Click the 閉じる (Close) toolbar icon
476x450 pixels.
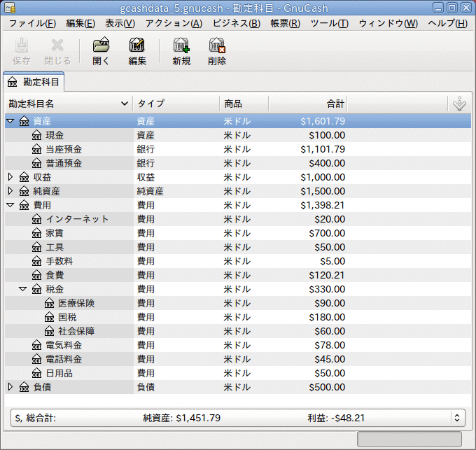tap(57, 45)
